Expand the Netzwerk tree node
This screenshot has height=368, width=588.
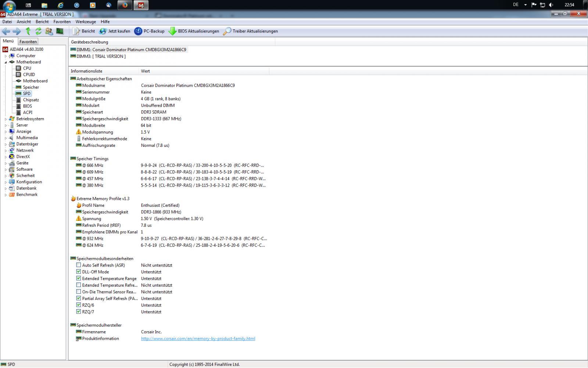[x=6, y=151]
